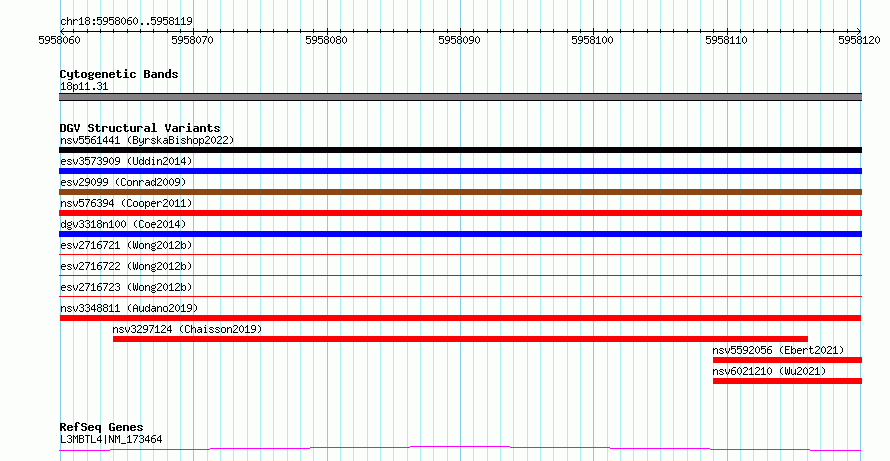Click the black nsv5561441 variant bar

point(460,150)
